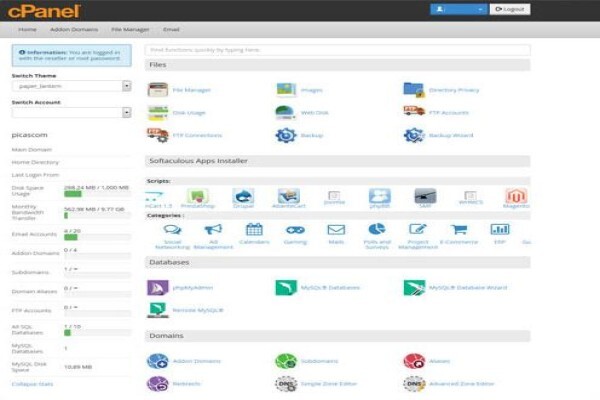Select the WHMCS script entry
This screenshot has height=400, width=600.
coord(471,198)
